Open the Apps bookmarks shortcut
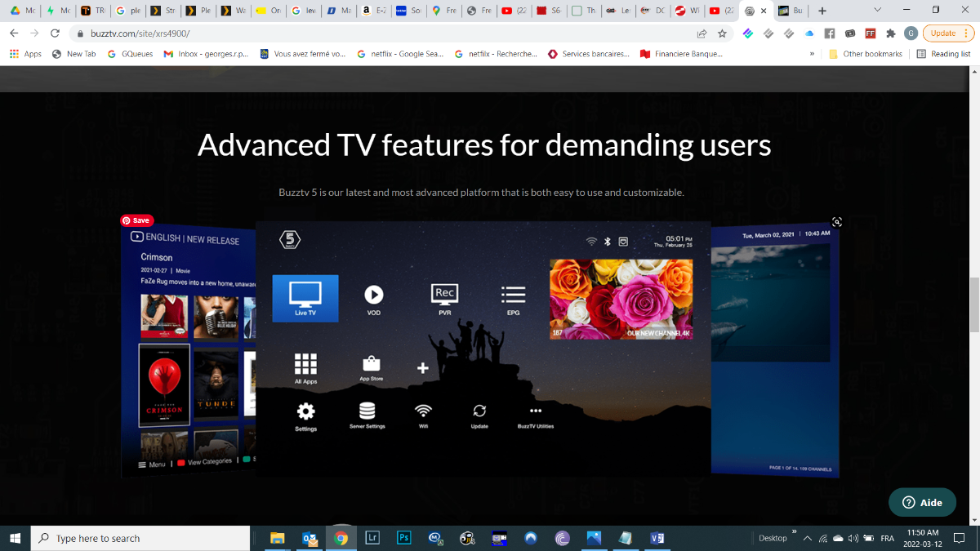The width and height of the screenshot is (980, 551). 25,54
